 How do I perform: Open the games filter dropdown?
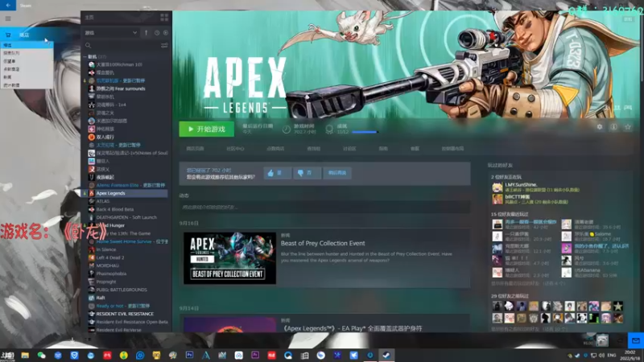click(x=111, y=32)
